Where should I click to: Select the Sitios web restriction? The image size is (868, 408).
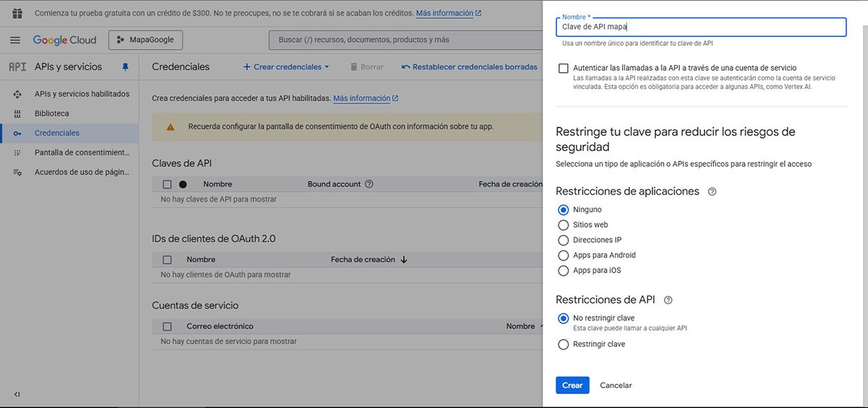(563, 225)
